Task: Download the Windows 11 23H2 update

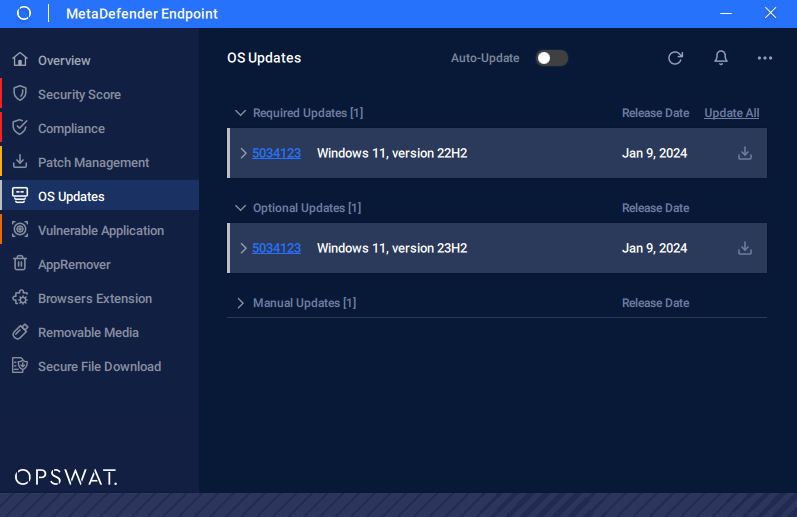Action: click(745, 248)
